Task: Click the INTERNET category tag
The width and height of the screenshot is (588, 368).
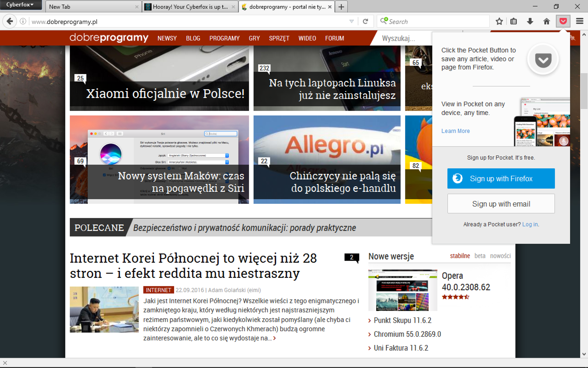Action: pyautogui.click(x=158, y=290)
